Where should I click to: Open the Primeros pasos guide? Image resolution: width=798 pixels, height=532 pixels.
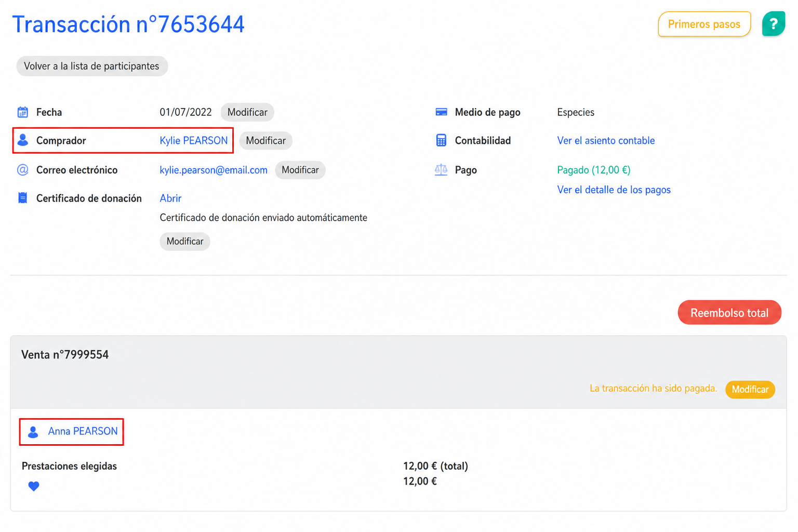tap(704, 24)
